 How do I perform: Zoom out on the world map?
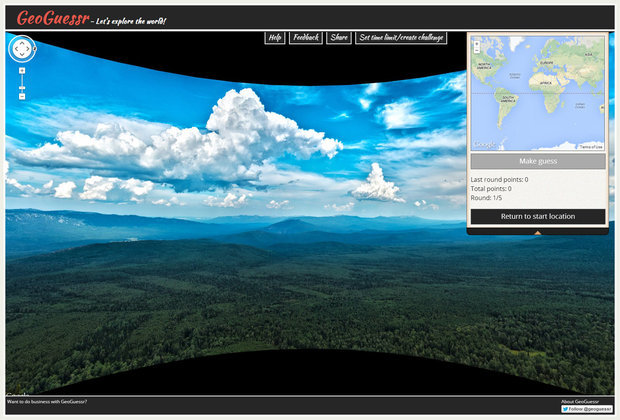tap(477, 50)
